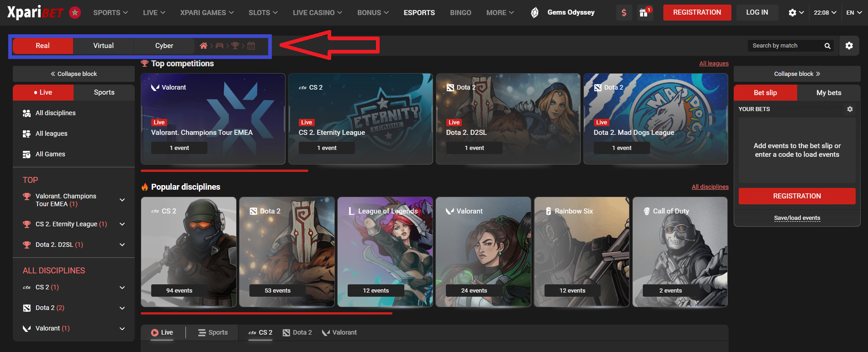868x352 pixels.
Task: Open the XPARI GAMES dropdown
Action: click(x=207, y=13)
